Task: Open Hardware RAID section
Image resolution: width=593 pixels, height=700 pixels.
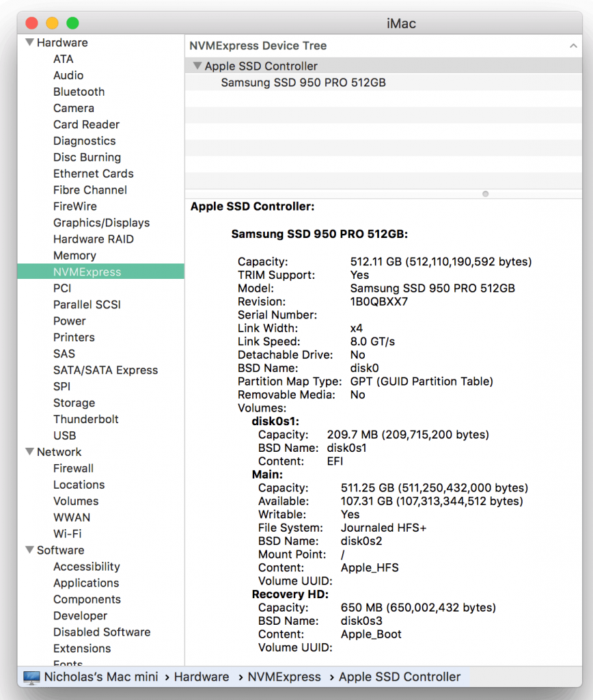Action: [94, 239]
